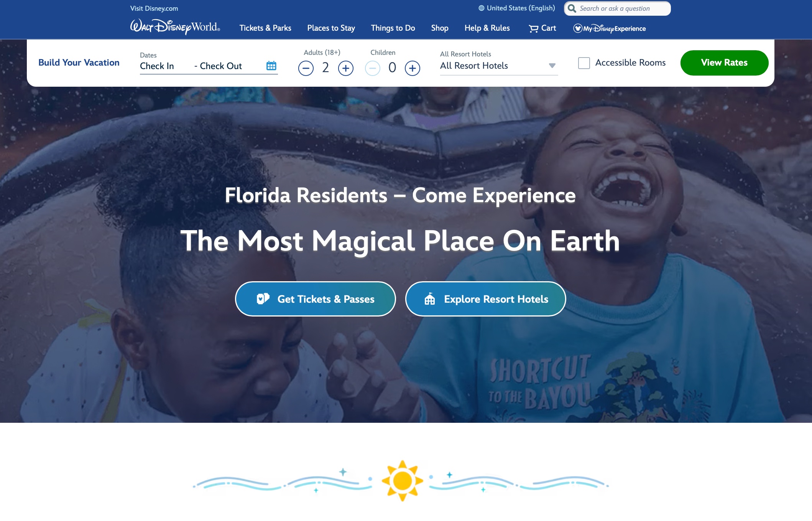The width and height of the screenshot is (812, 521).
Task: Open the shopping cart icon
Action: [533, 28]
